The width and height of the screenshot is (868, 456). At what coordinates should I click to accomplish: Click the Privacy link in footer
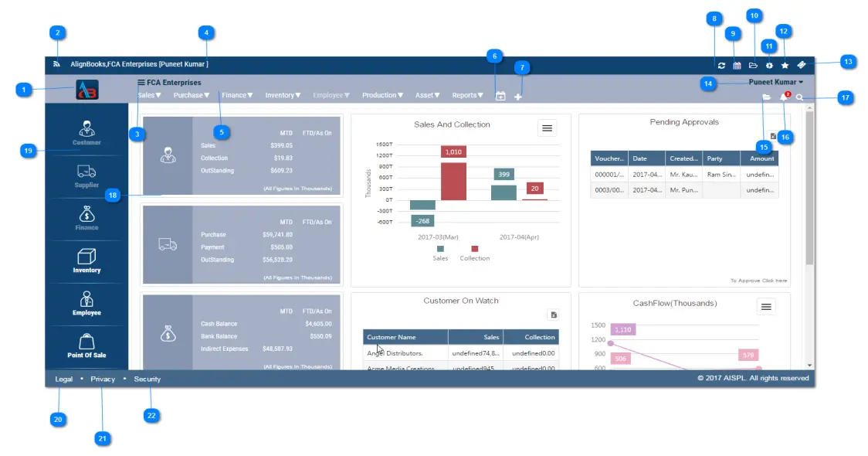(x=103, y=379)
